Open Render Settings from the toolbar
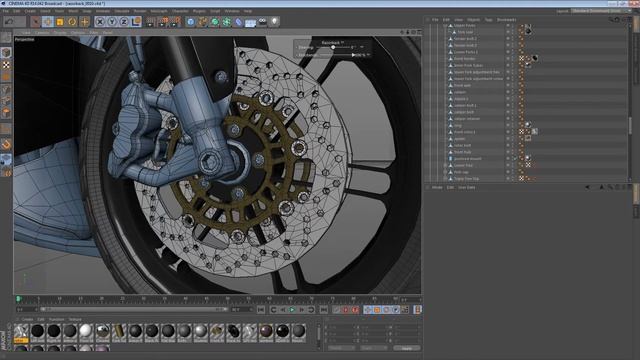The width and height of the screenshot is (640, 360). pyautogui.click(x=176, y=21)
